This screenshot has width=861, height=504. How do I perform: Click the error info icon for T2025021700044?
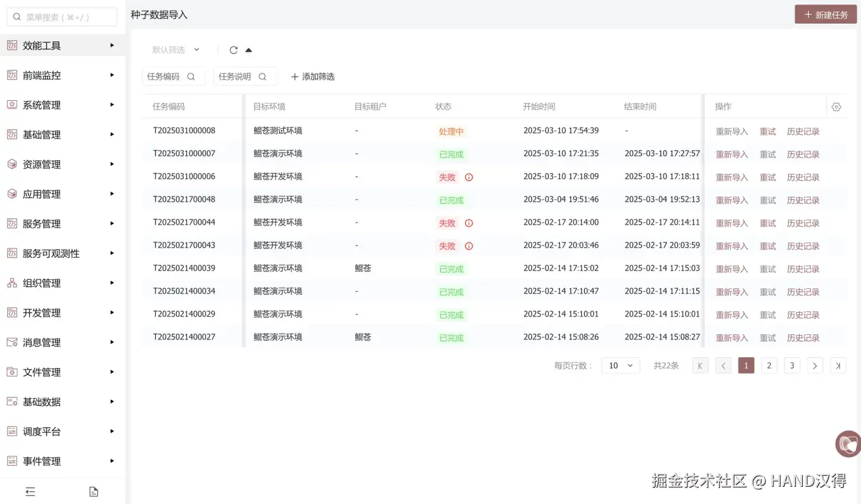click(469, 223)
